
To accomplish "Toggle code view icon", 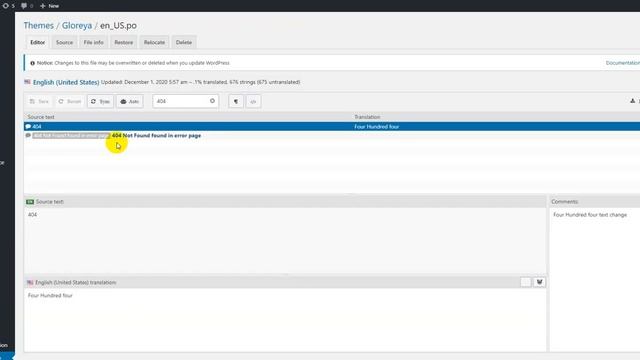I will click(253, 101).
